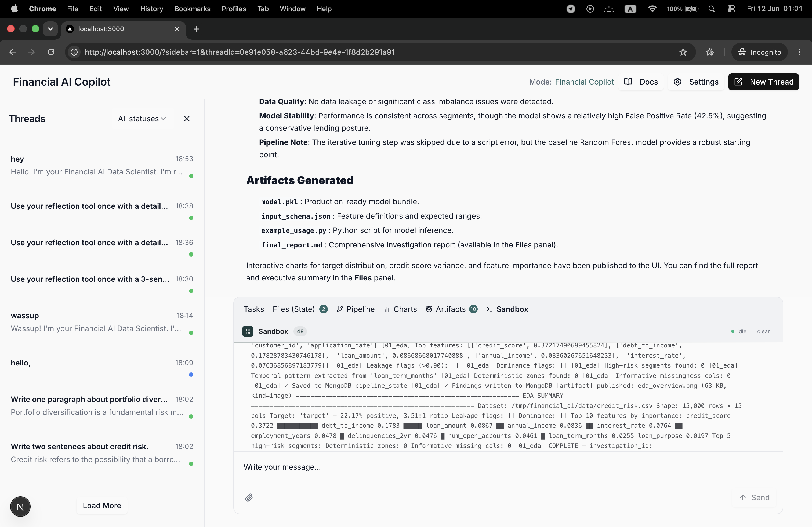The height and width of the screenshot is (527, 812).
Task: Open the History menu
Action: 151,9
